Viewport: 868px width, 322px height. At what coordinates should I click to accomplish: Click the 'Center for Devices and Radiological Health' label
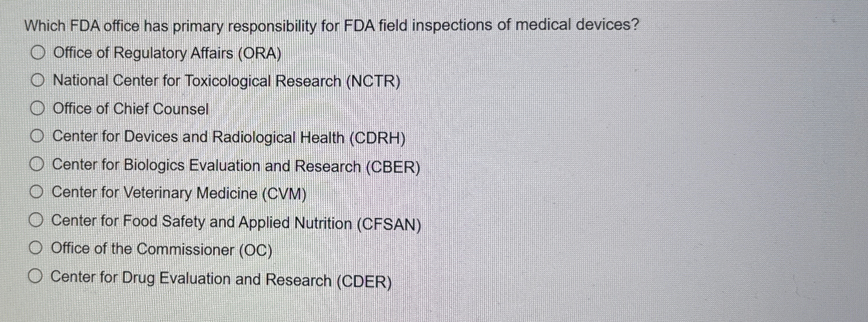229,138
